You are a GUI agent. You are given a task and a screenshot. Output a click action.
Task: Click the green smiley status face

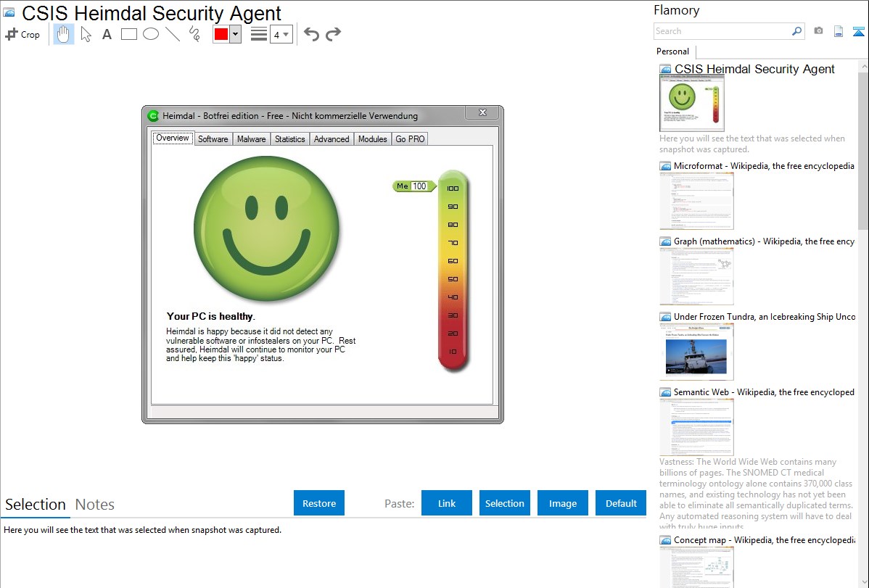click(266, 228)
